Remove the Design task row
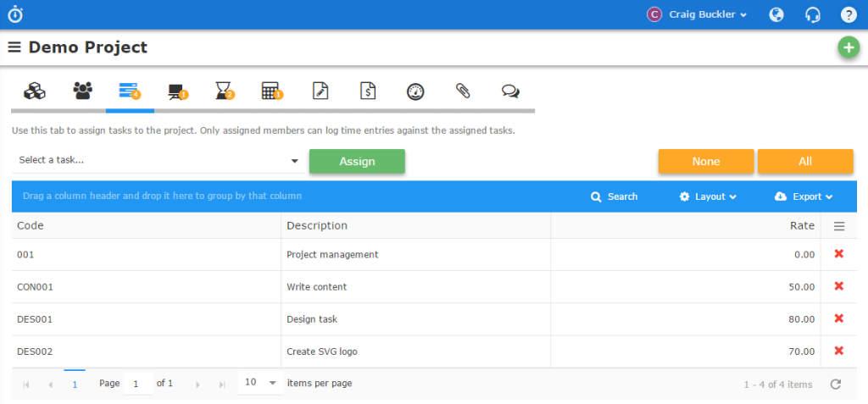Image resolution: width=868 pixels, height=404 pixels. [x=838, y=318]
